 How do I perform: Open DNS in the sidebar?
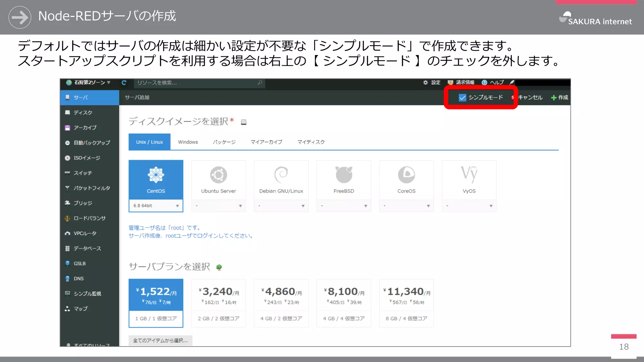point(90,278)
